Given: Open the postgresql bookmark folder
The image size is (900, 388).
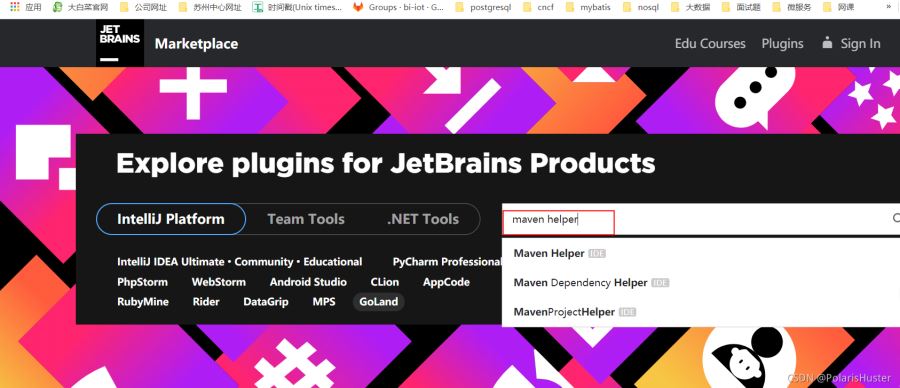Looking at the screenshot, I should click(482, 7).
